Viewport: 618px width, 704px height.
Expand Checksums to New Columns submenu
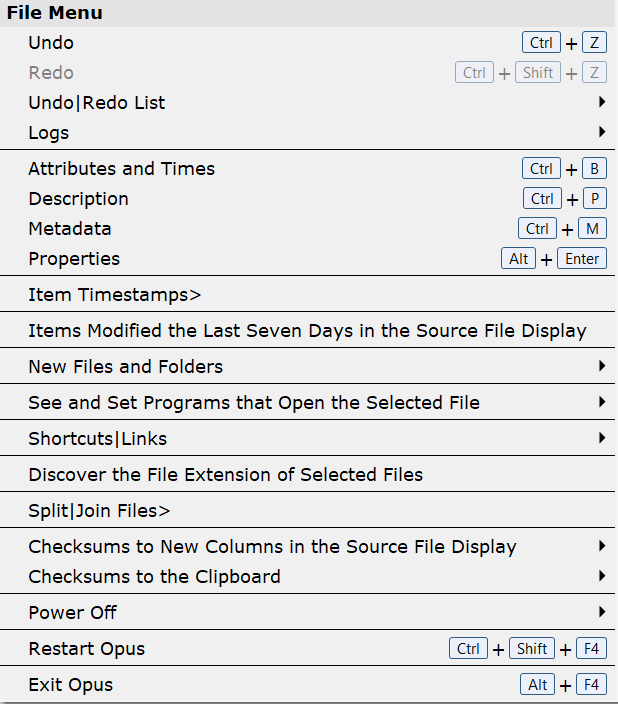point(272,547)
